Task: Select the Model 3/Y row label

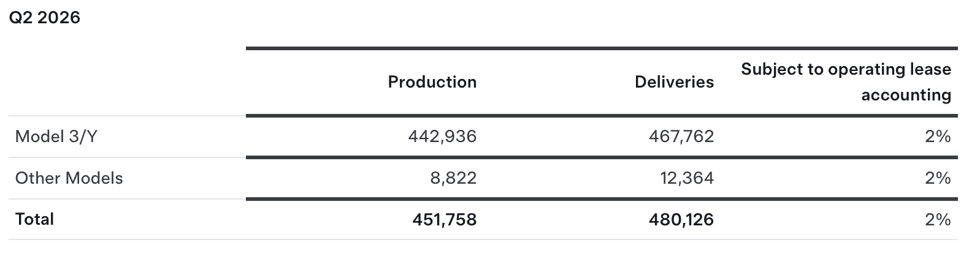Action: pos(56,137)
